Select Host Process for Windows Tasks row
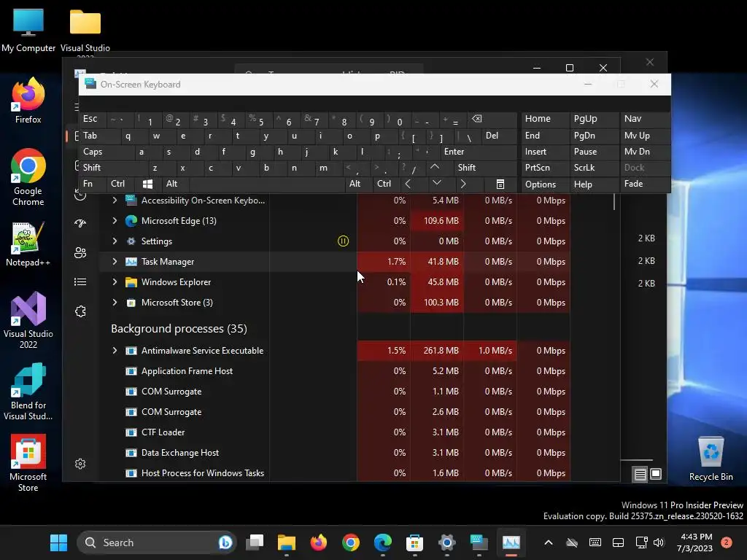Screen dimensions: 747x560 click(335, 473)
